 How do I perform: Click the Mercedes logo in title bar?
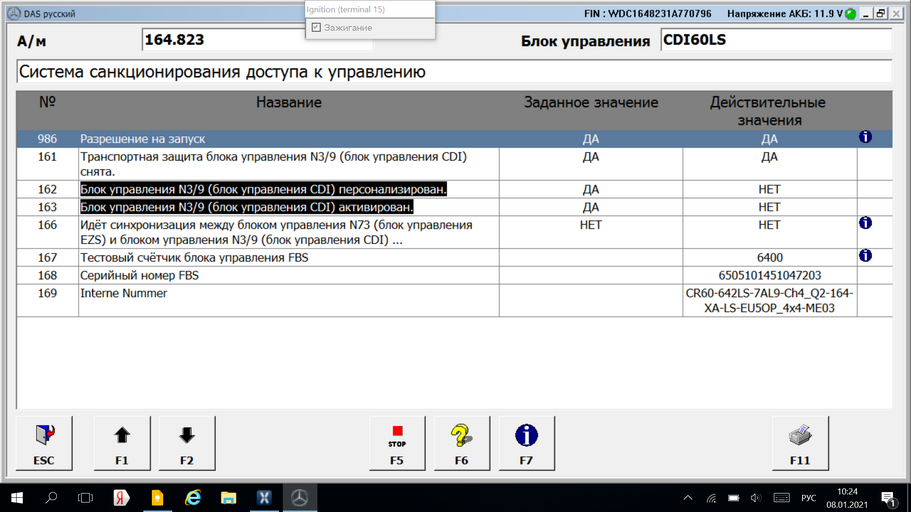tap(14, 13)
